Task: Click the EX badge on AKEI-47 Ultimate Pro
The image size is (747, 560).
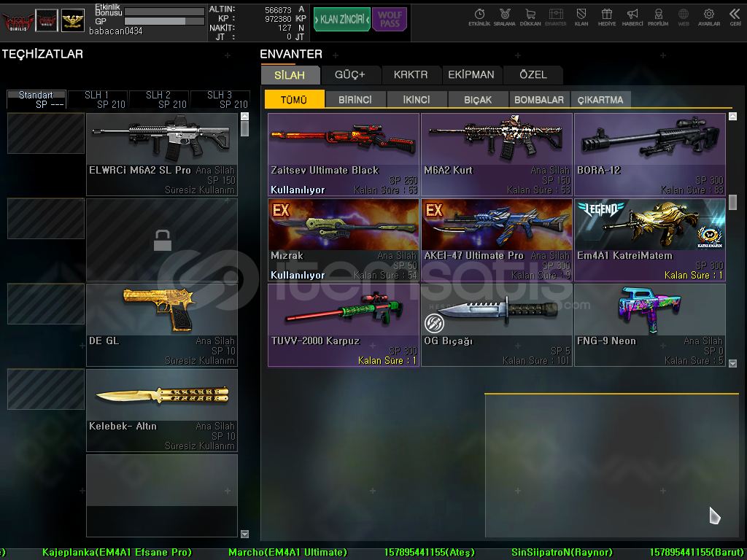Action: click(x=433, y=210)
